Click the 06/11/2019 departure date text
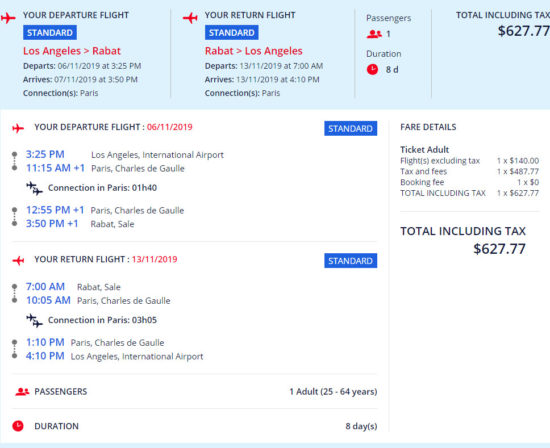Viewport: 550px width, 448px height. [169, 127]
